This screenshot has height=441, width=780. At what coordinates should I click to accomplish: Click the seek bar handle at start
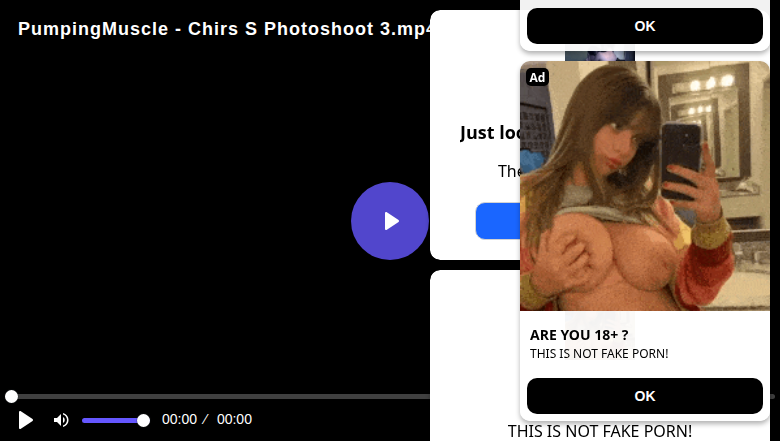pyautogui.click(x=11, y=396)
